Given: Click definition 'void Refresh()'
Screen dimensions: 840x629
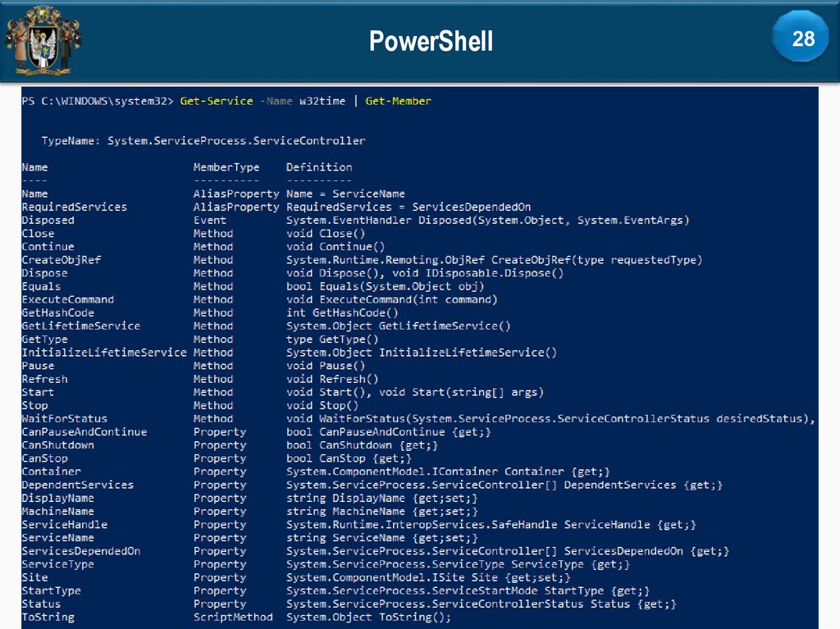Looking at the screenshot, I should tap(332, 379).
